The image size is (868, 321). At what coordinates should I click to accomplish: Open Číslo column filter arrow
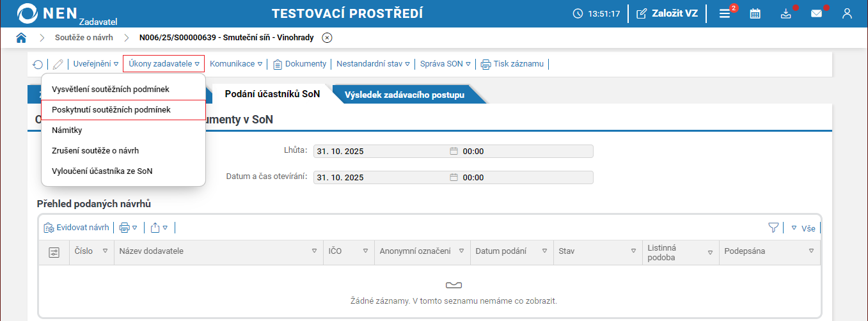105,251
